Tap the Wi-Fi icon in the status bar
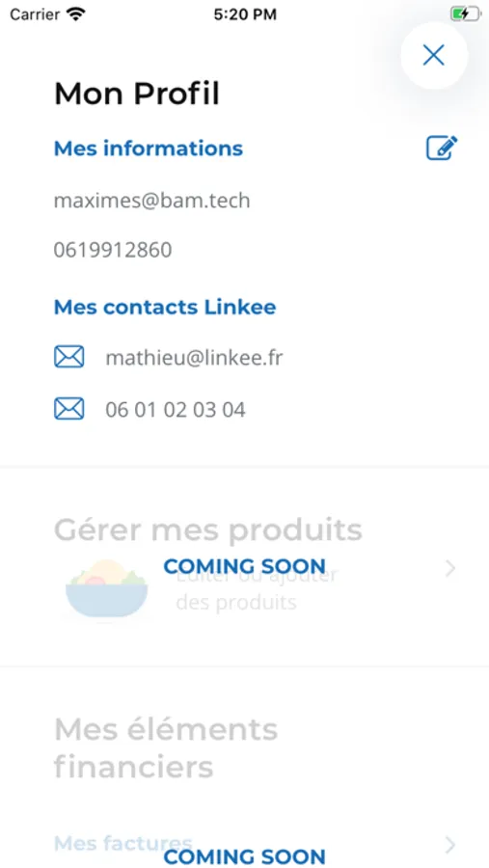The width and height of the screenshot is (489, 868). (x=75, y=14)
